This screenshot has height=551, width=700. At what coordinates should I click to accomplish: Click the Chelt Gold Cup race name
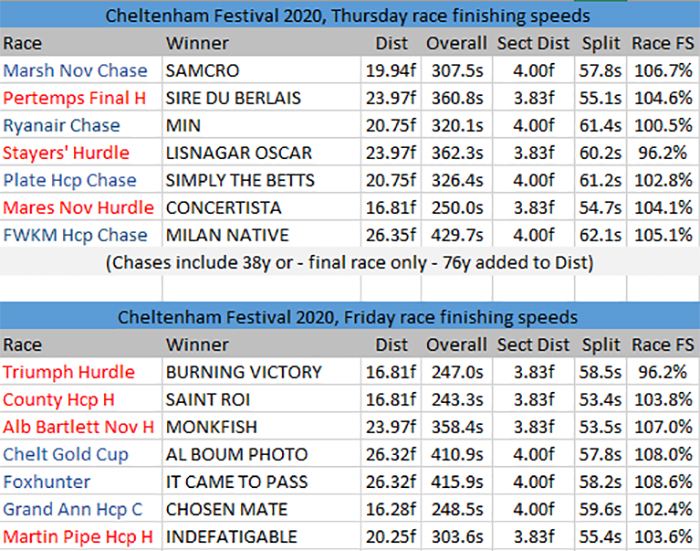click(68, 454)
